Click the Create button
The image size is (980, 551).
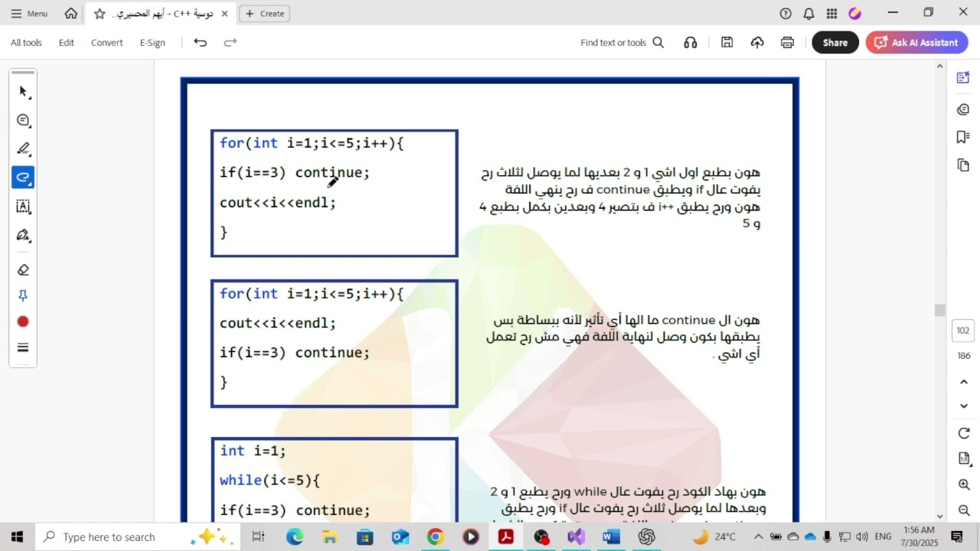tap(265, 14)
